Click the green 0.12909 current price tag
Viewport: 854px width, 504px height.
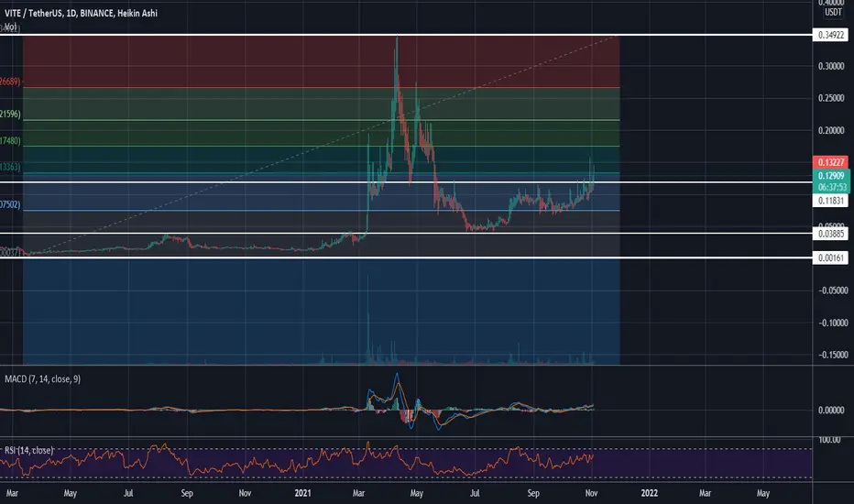tap(831, 175)
